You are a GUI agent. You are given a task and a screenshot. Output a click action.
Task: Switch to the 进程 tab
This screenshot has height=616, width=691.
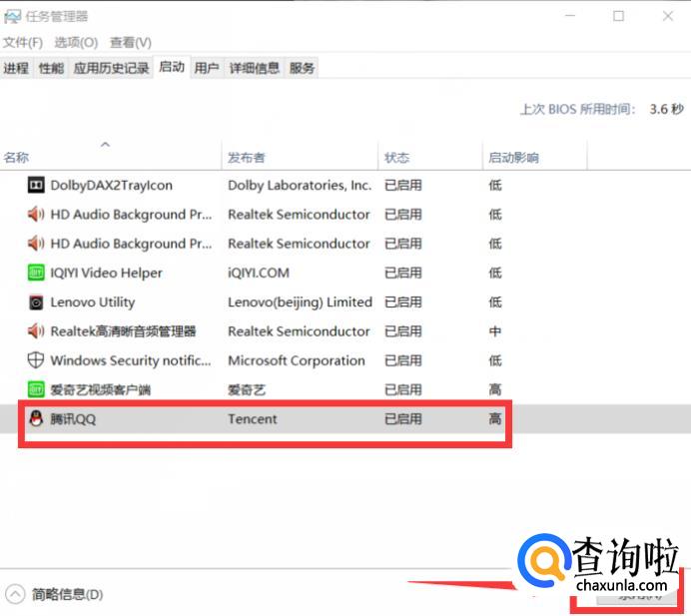[x=16, y=68]
